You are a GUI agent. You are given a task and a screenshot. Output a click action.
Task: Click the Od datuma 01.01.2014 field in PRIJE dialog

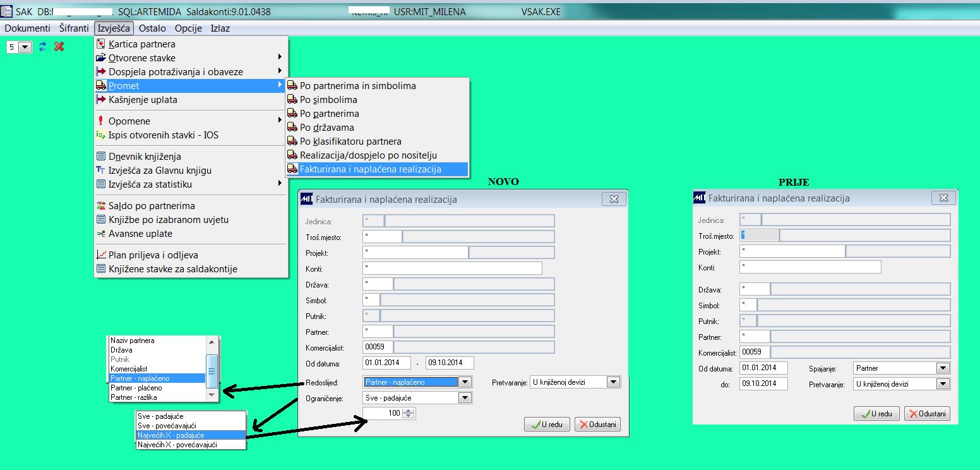pyautogui.click(x=763, y=368)
